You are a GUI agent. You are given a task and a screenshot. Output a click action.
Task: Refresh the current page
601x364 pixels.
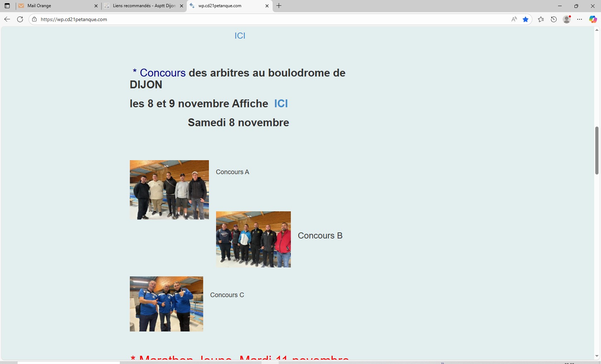tap(20, 19)
